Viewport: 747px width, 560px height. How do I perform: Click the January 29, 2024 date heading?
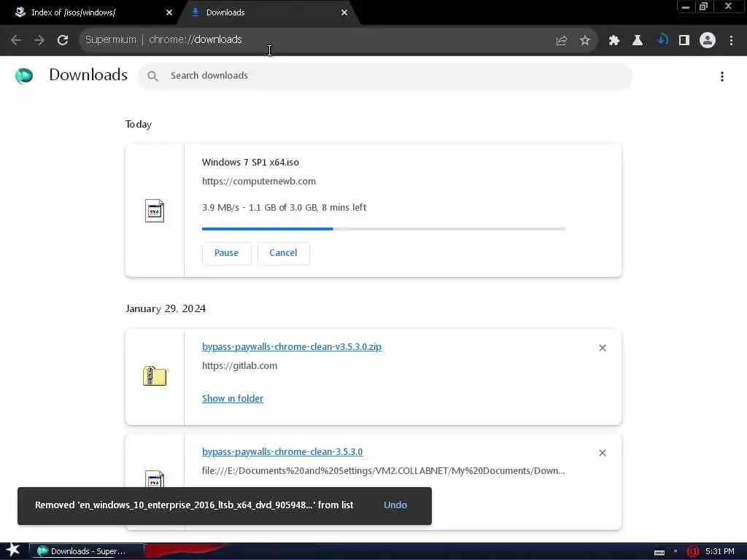[166, 308]
